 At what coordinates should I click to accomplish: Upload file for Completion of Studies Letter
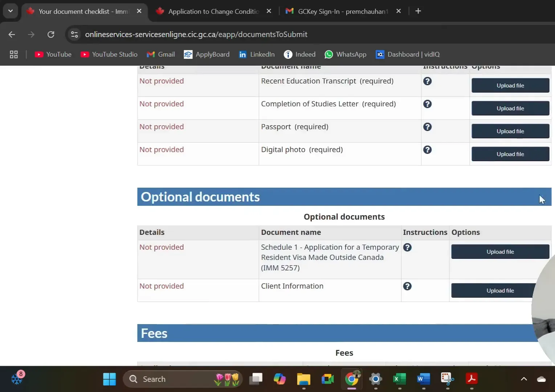click(510, 109)
